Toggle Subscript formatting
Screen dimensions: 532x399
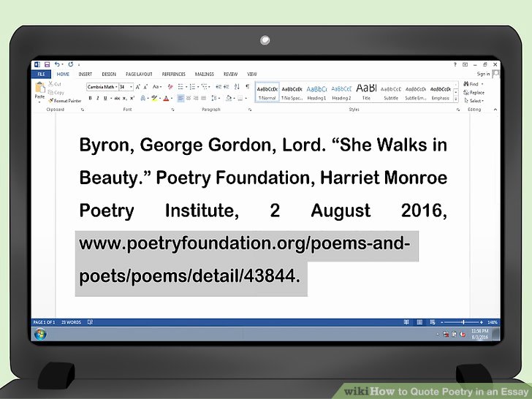point(124,98)
